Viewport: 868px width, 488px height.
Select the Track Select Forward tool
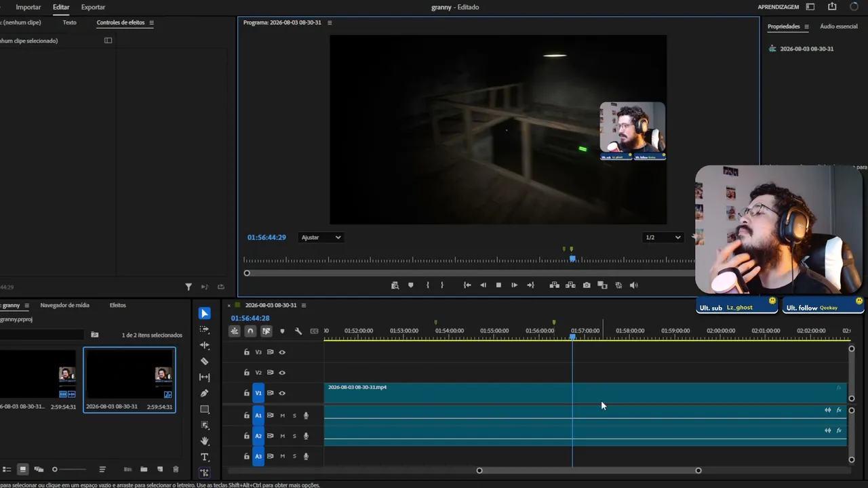(204, 329)
